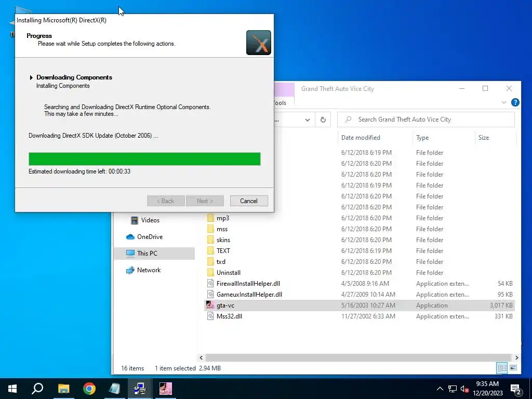This screenshot has width=532, height=399.
Task: Launch Google Chrome from taskbar
Action: (x=89, y=389)
